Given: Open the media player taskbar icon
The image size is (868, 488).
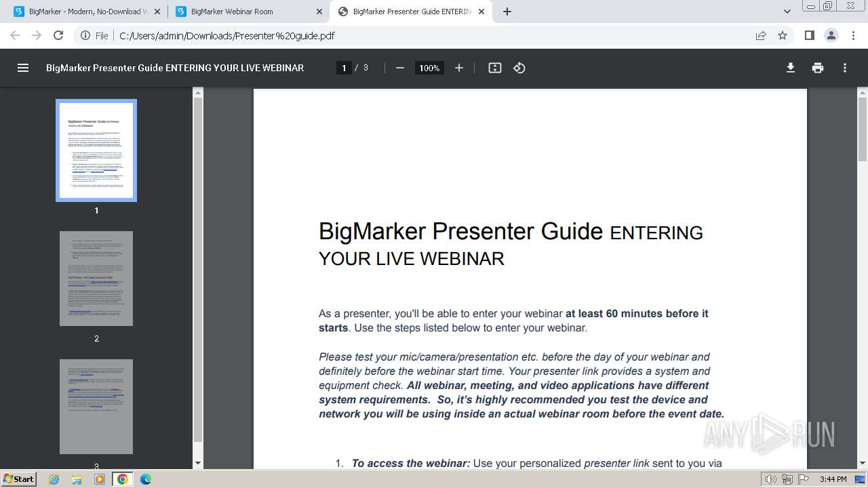Looking at the screenshot, I should [x=100, y=479].
